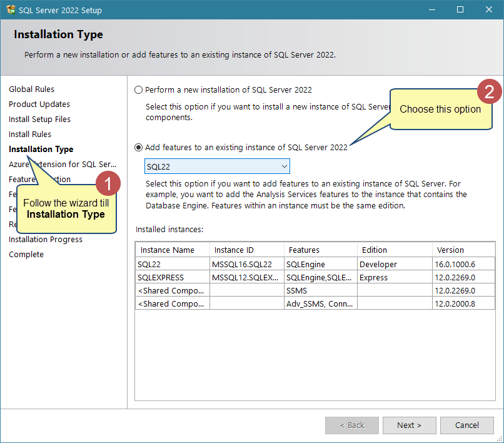Open the SQL22 instance dropdown
The width and height of the screenshot is (504, 443).
pyautogui.click(x=217, y=166)
